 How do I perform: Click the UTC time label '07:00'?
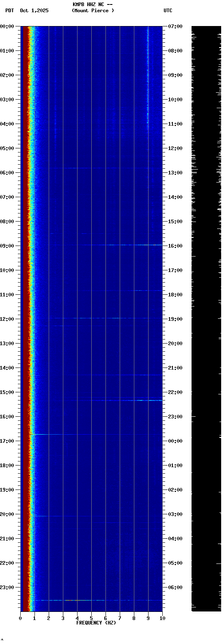click(175, 26)
